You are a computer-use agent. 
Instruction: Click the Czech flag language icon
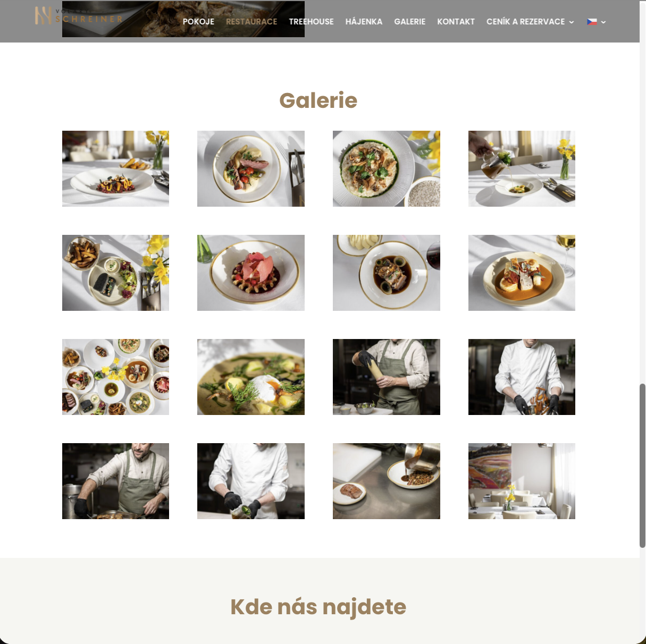tap(592, 22)
